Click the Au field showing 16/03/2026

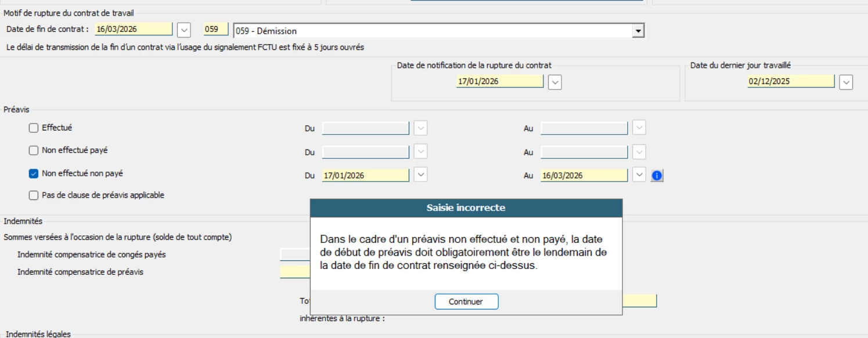(x=584, y=175)
